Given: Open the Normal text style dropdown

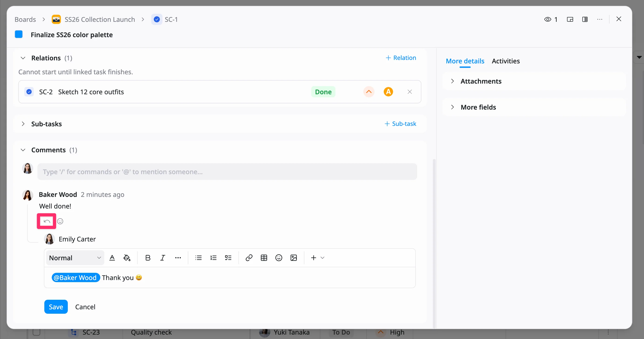Looking at the screenshot, I should coord(75,258).
